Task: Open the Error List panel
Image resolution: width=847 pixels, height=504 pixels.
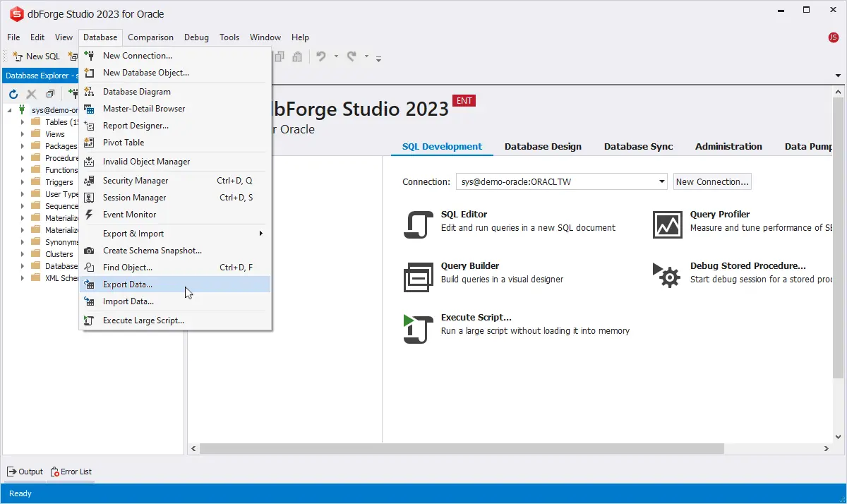Action: pyautogui.click(x=71, y=472)
